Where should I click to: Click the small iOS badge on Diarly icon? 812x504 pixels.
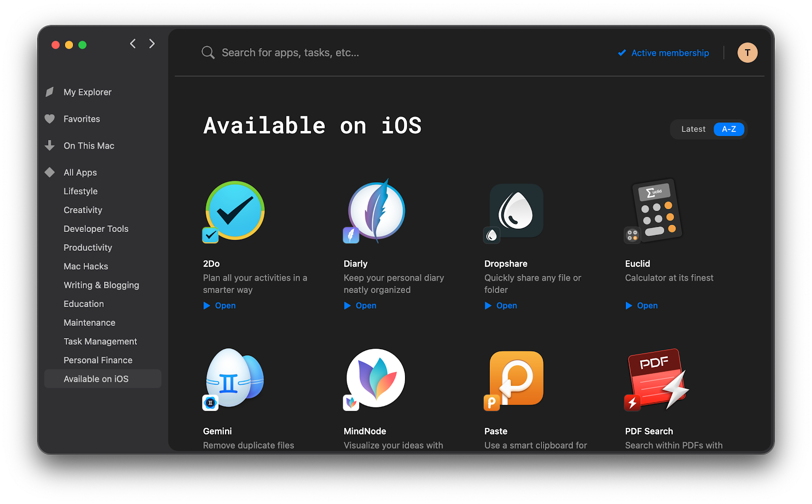point(351,235)
